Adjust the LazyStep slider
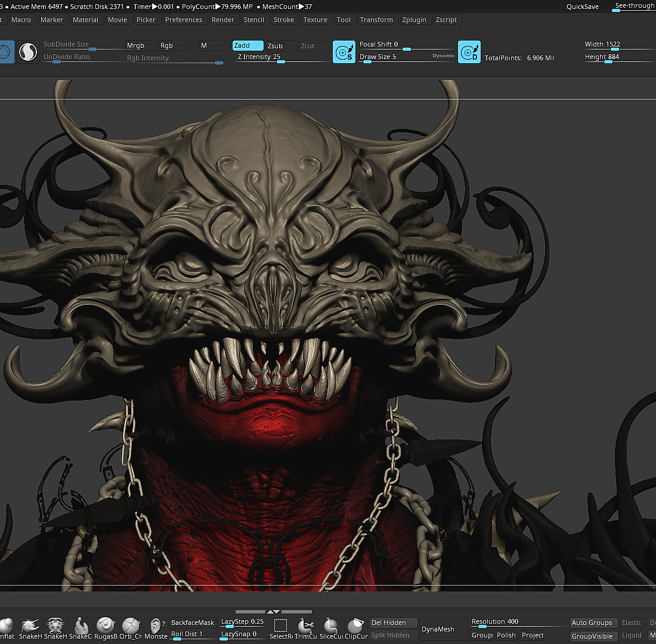656x644 pixels. pos(243,623)
